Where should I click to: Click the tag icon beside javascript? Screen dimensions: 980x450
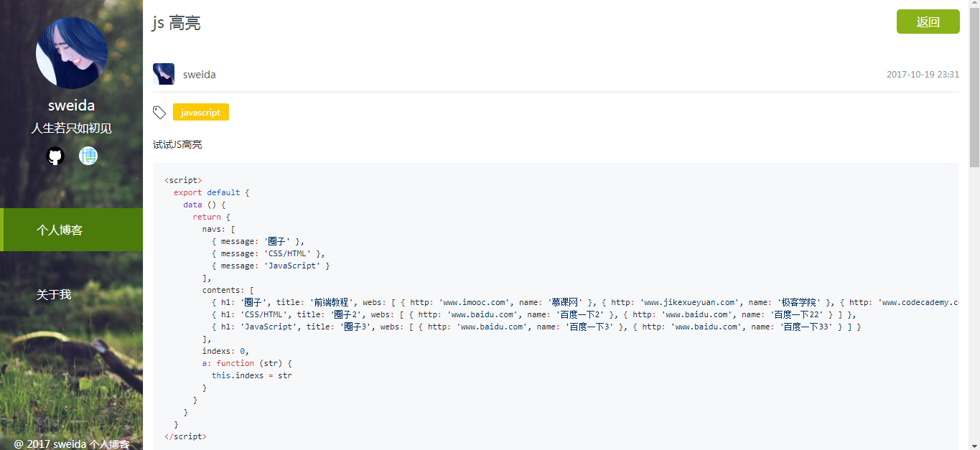(x=159, y=113)
